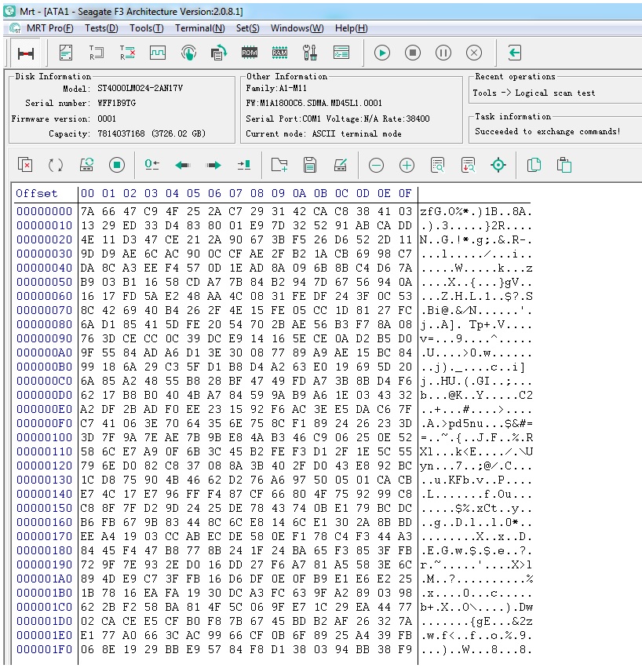The height and width of the screenshot is (672, 642).
Task: Click 'Succeeded to exchange commands!' message
Action: coord(548,132)
